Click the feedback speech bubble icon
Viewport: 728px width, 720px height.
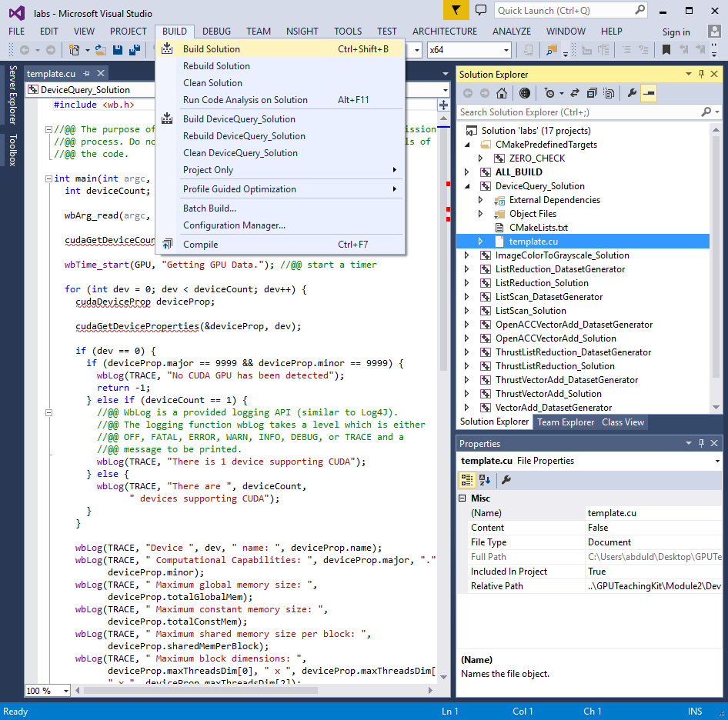pos(481,10)
